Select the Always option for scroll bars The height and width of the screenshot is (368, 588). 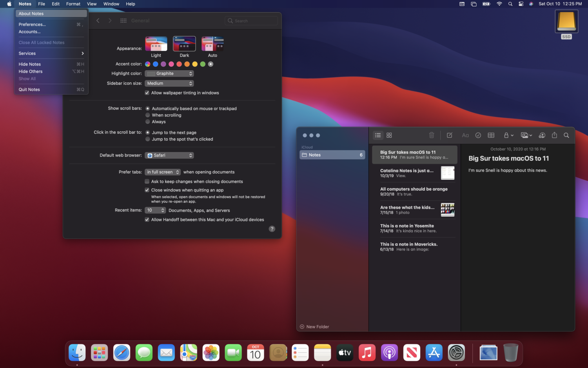click(147, 122)
